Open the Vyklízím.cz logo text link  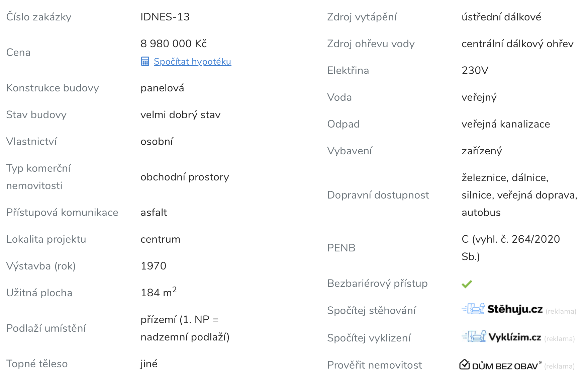click(x=515, y=337)
